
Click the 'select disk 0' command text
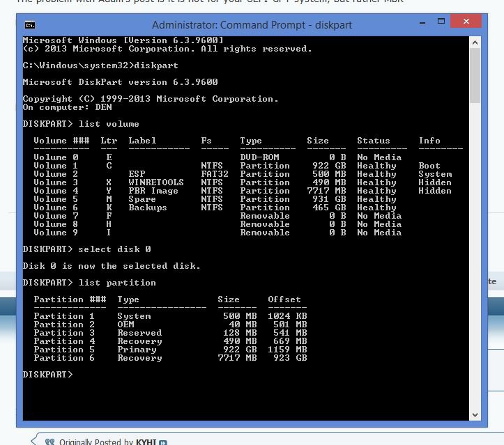point(114,249)
